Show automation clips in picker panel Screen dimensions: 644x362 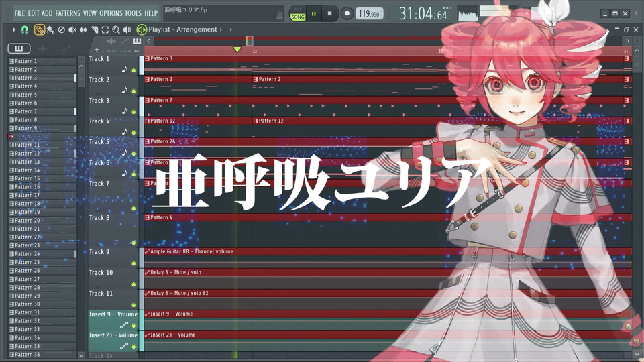[66, 48]
